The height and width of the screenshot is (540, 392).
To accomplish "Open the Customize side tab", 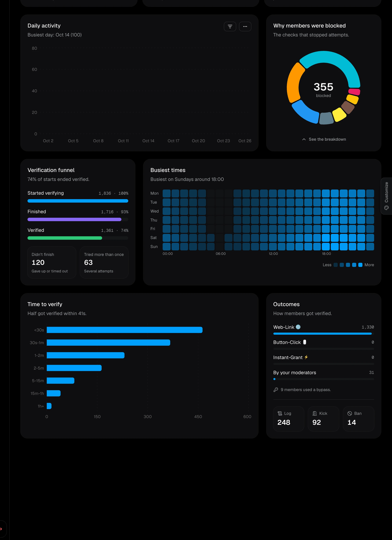I will click(x=386, y=196).
